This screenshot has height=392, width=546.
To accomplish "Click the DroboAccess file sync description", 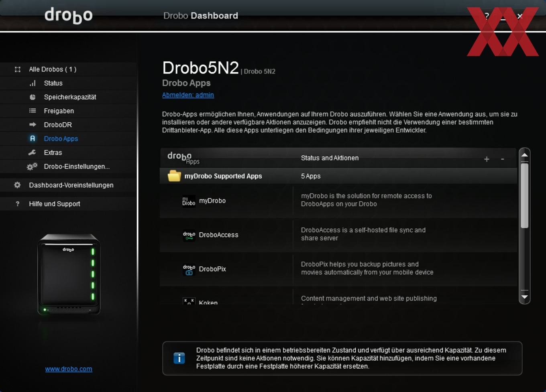I will click(363, 234).
